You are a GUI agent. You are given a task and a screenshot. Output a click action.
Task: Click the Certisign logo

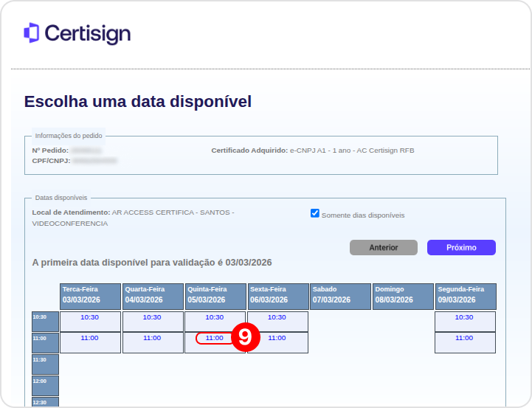pos(77,33)
